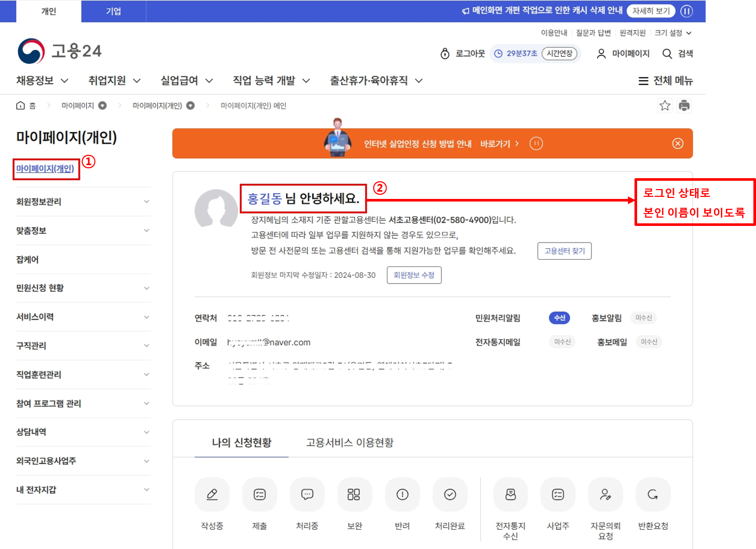Open the search magnifier icon

coord(667,53)
